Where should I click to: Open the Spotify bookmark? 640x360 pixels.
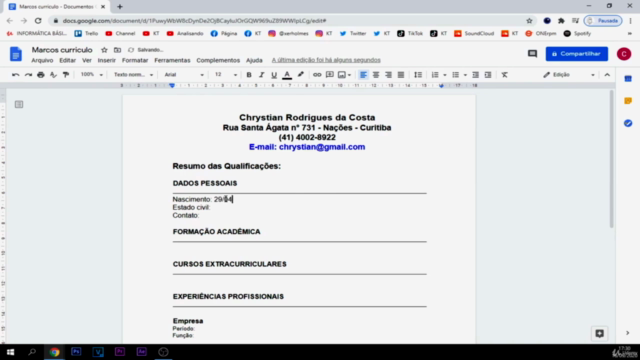pos(578,33)
